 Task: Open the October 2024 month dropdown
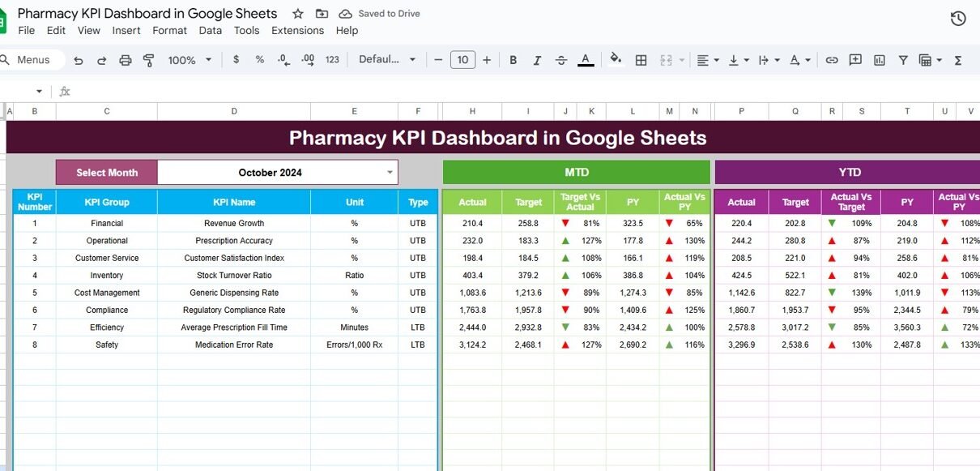(390, 172)
